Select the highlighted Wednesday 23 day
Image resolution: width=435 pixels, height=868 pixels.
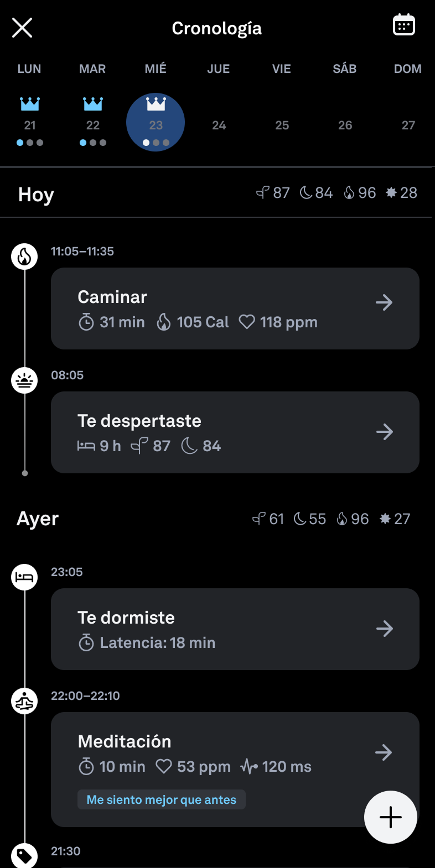point(156,122)
